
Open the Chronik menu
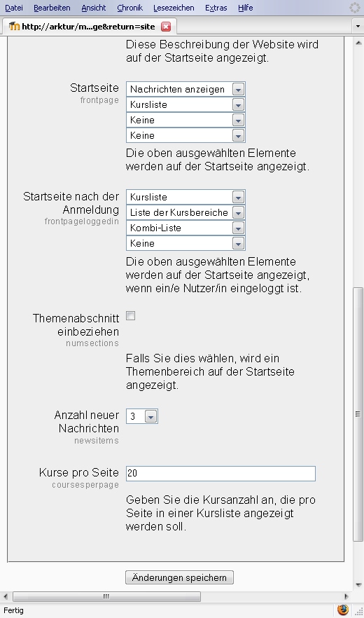pyautogui.click(x=129, y=8)
